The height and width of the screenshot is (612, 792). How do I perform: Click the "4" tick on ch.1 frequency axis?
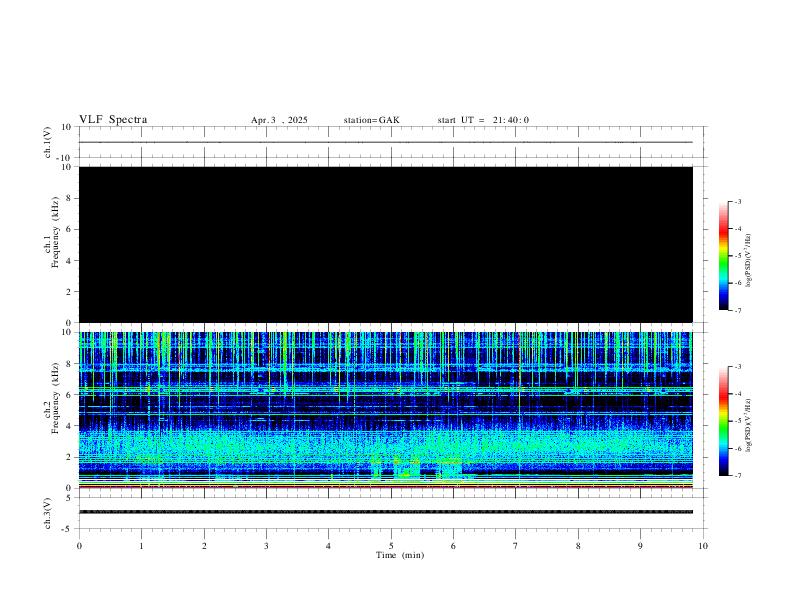point(69,261)
